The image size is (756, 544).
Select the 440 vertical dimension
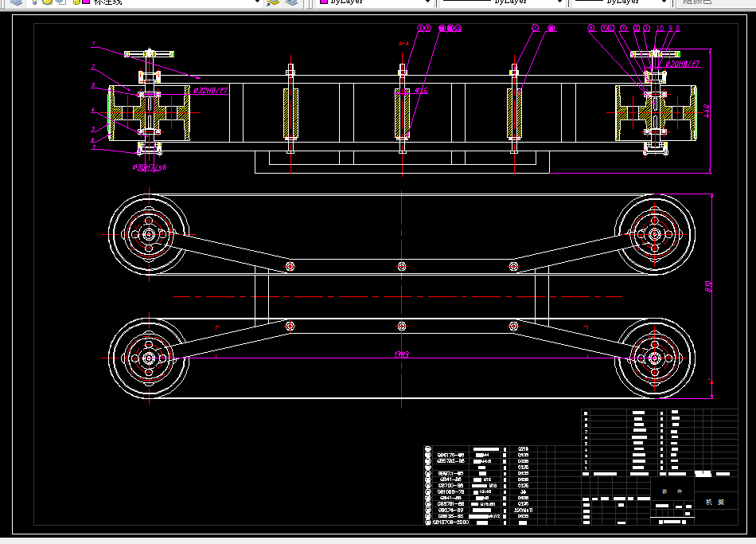[x=707, y=111]
